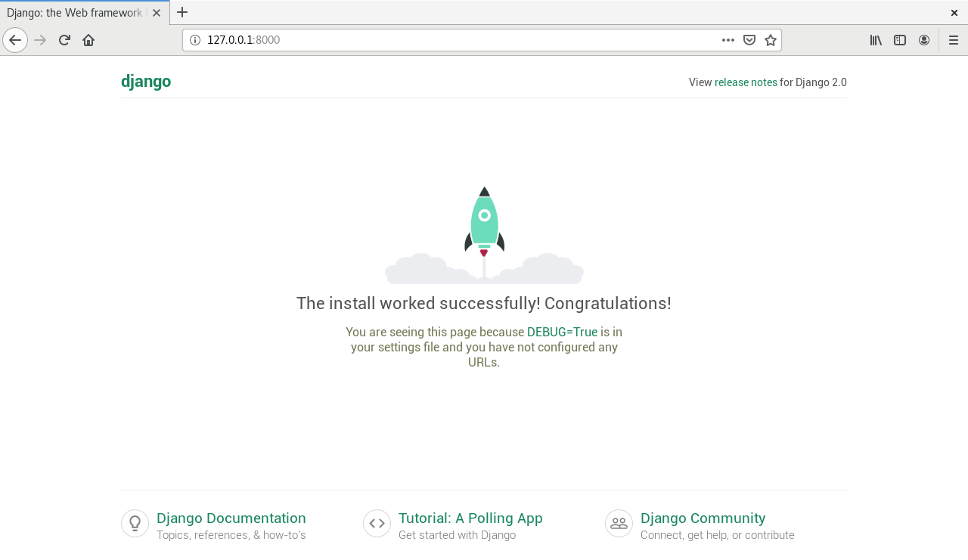Select the Django Web framework tab
Viewport: 968px width, 560px height.
coord(85,13)
